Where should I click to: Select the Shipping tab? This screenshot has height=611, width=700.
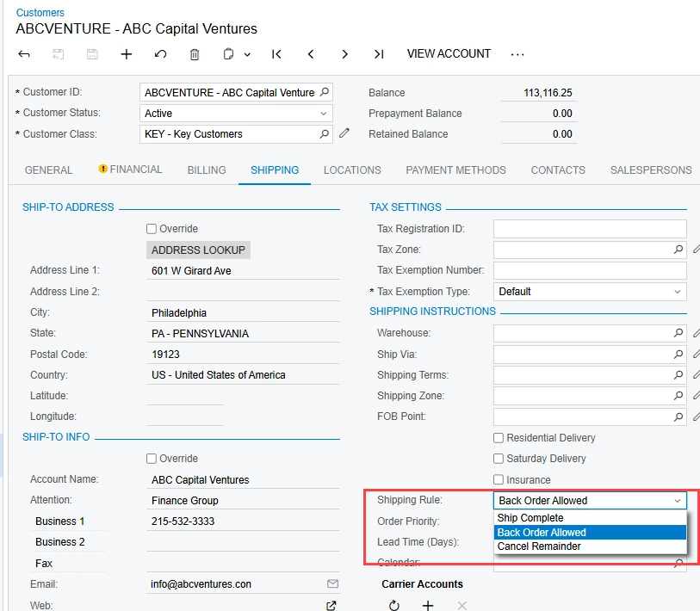(275, 170)
